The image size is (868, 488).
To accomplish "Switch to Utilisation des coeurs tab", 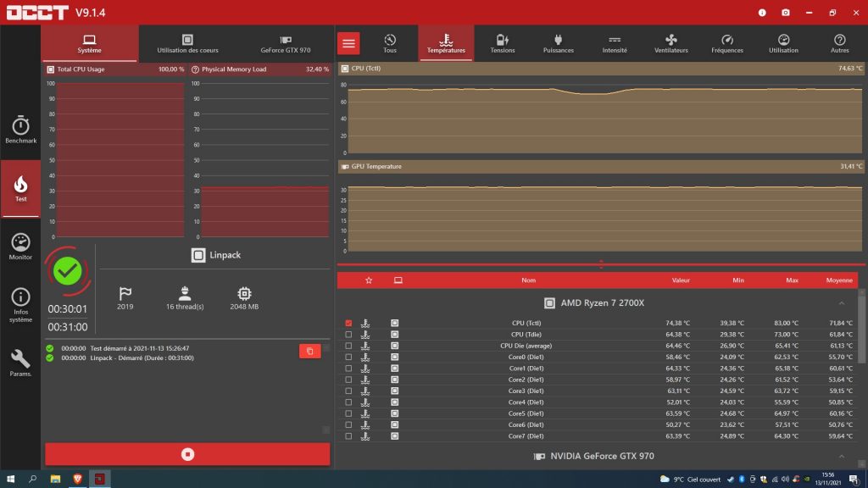I will pyautogui.click(x=187, y=42).
